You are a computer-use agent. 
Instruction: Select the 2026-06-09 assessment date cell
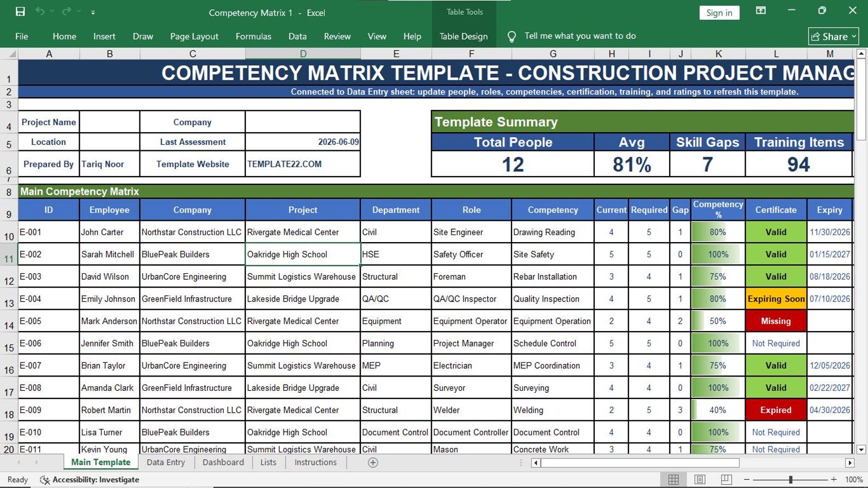[303, 142]
